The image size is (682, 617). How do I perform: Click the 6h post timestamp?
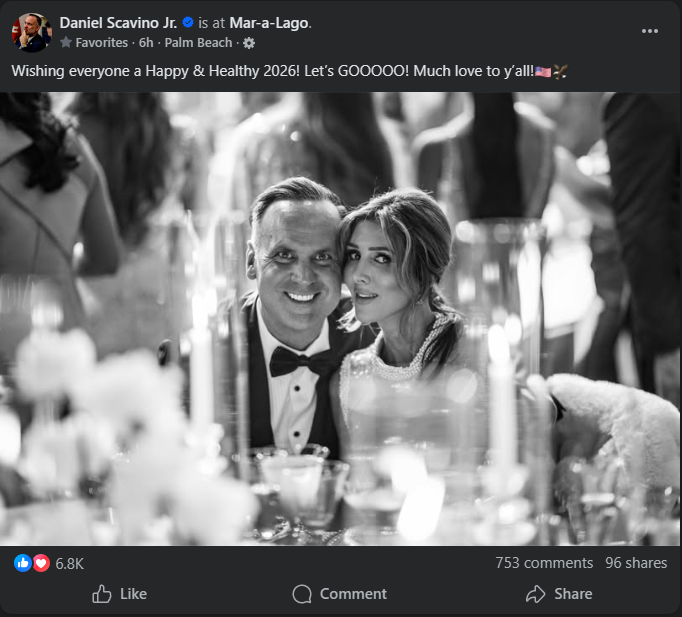144,43
